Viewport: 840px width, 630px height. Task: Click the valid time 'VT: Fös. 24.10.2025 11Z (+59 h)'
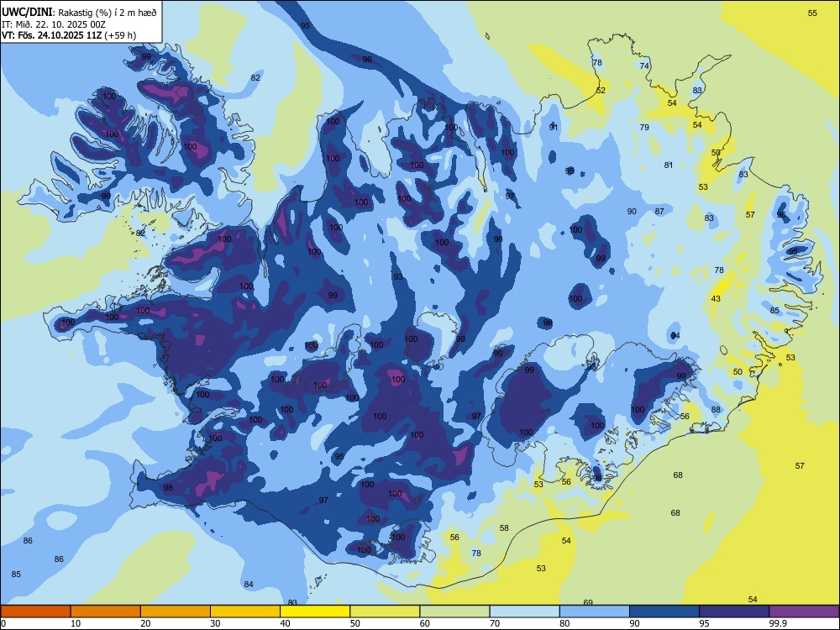coord(69,35)
